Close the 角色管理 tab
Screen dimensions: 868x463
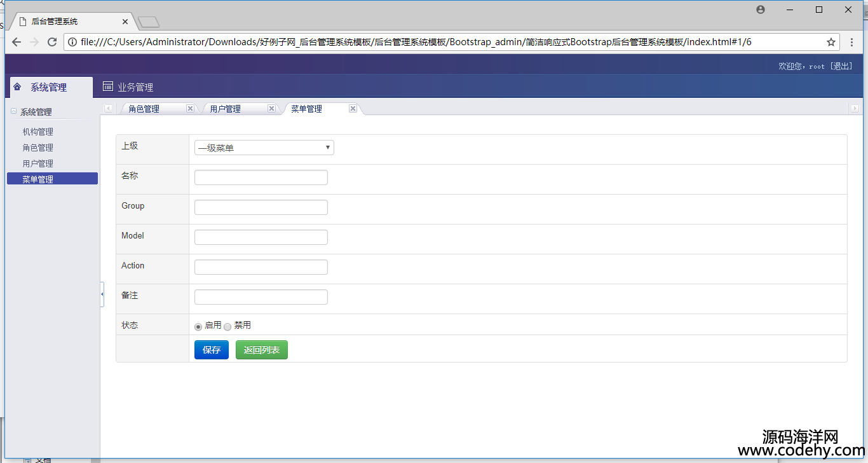pyautogui.click(x=190, y=109)
